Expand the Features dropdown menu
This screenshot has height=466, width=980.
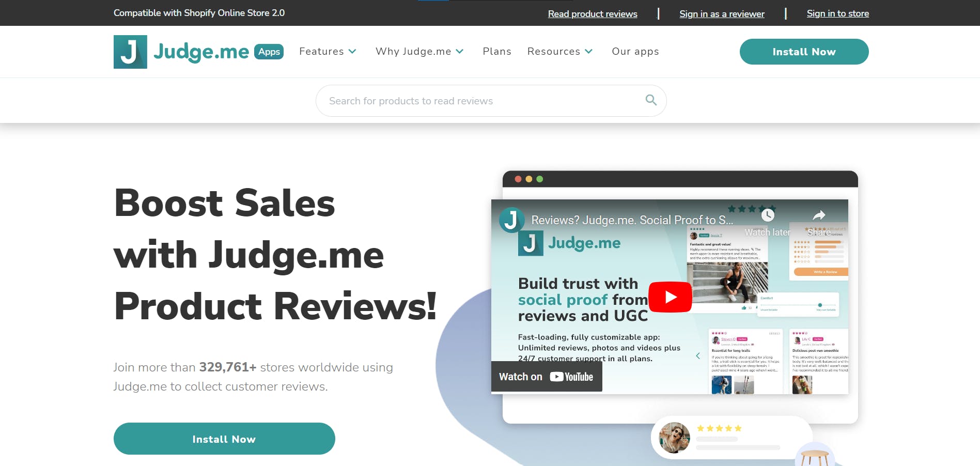(x=328, y=52)
